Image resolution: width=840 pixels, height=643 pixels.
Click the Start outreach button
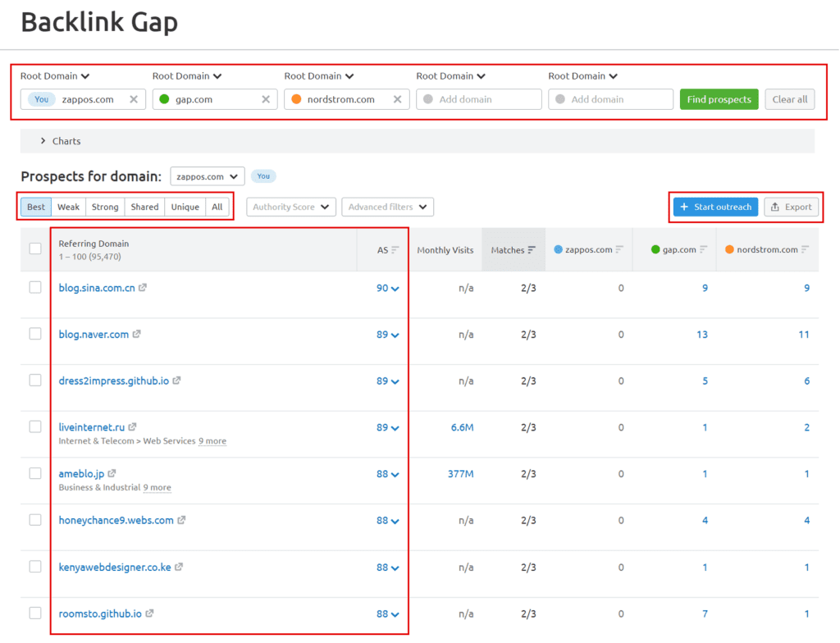715,207
